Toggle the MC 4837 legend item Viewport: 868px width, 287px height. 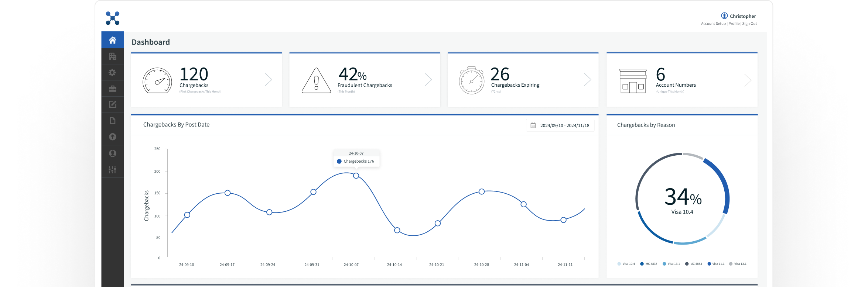coord(649,264)
